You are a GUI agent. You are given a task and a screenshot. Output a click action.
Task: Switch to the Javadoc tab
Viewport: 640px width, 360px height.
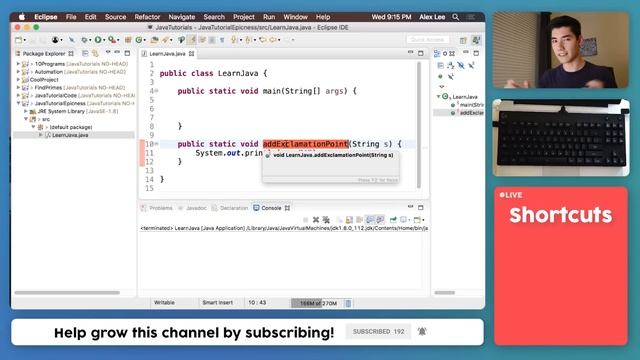coord(192,208)
